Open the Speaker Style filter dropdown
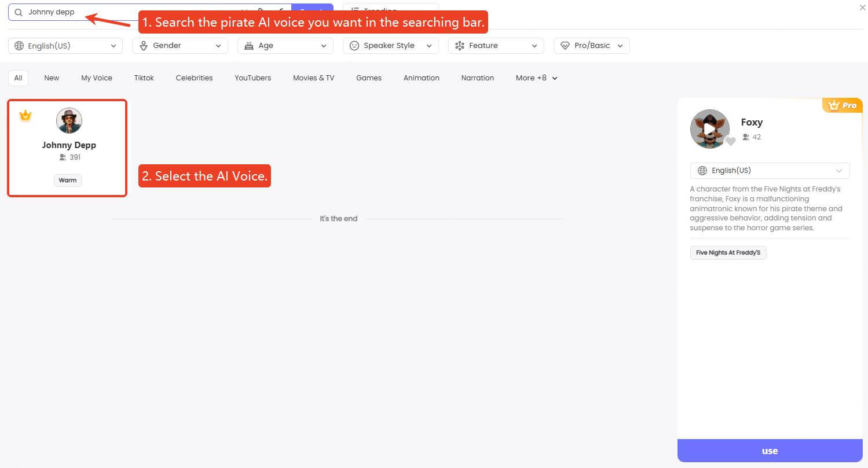 pyautogui.click(x=391, y=46)
